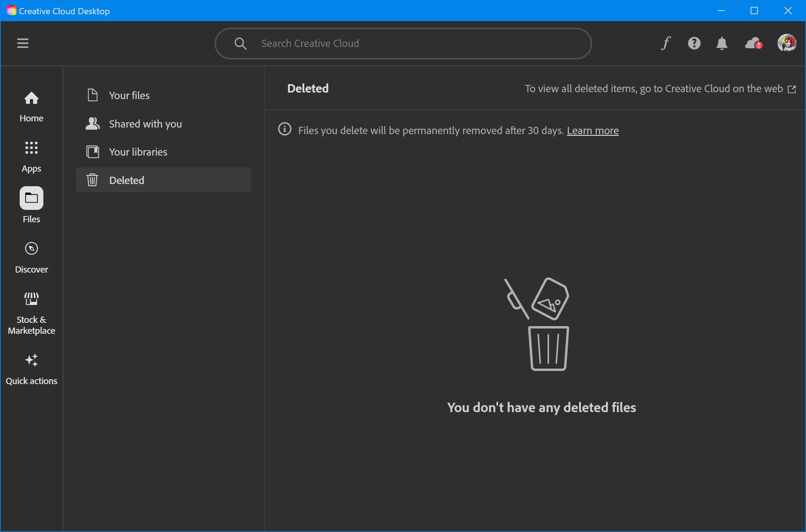This screenshot has height=532, width=806.
Task: Go to Creative Cloud on the web
Action: [x=660, y=89]
